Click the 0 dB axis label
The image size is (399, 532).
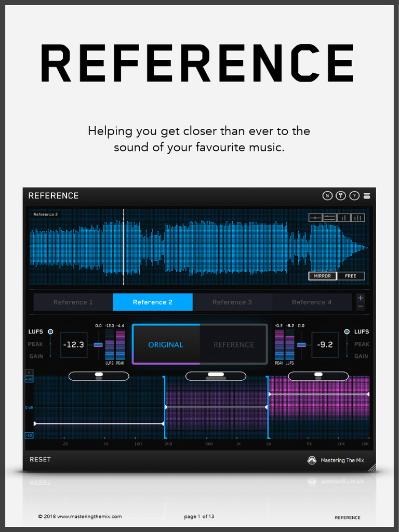29,407
